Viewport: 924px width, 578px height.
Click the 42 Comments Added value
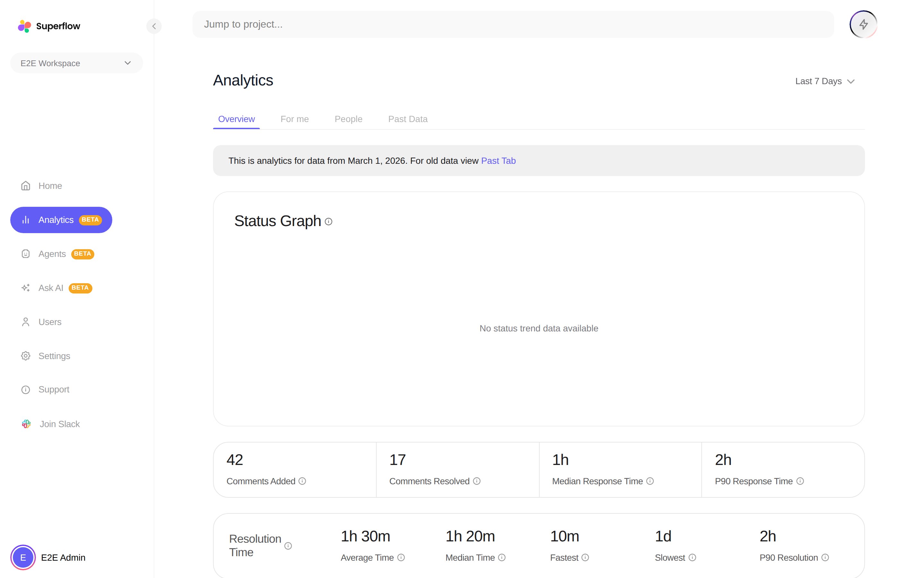click(235, 460)
